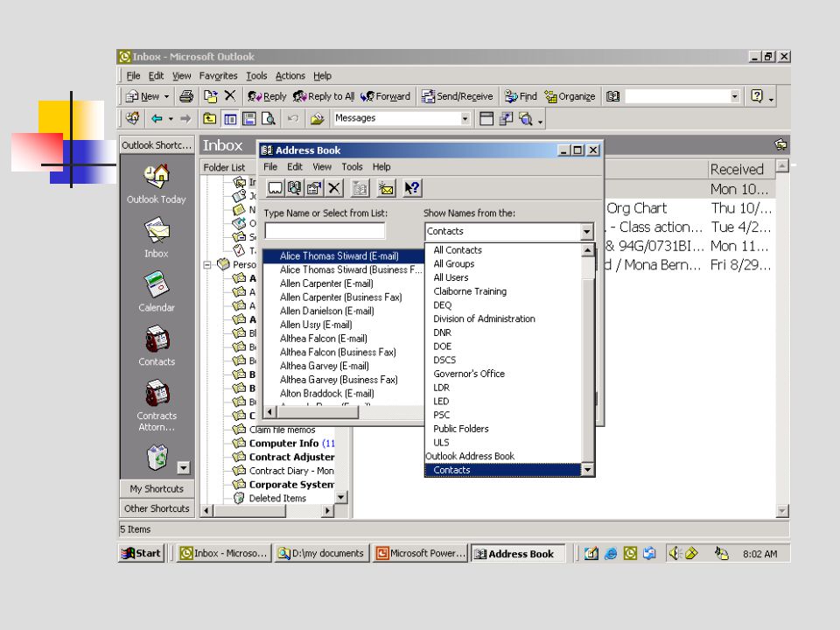This screenshot has height=630, width=840.
Task: Select Claiborne Training in the list
Action: [x=470, y=290]
